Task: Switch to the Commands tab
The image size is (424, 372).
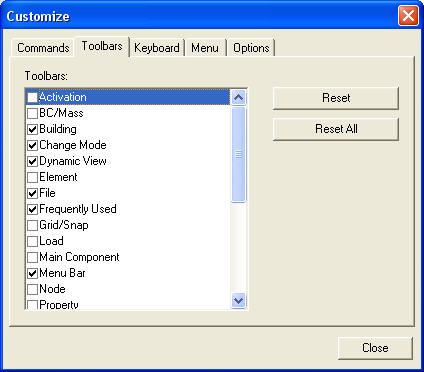Action: point(43,48)
